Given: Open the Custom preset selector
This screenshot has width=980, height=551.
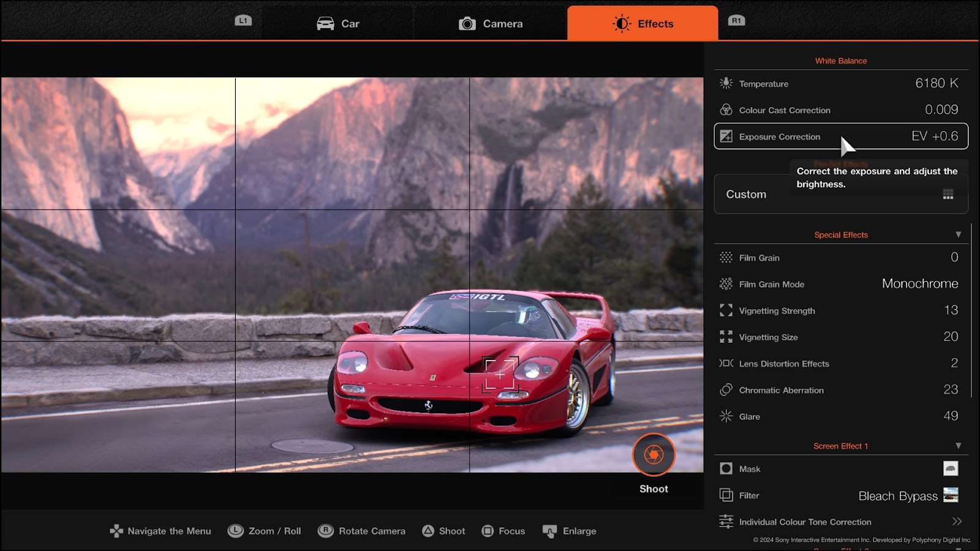Looking at the screenshot, I should (x=841, y=194).
